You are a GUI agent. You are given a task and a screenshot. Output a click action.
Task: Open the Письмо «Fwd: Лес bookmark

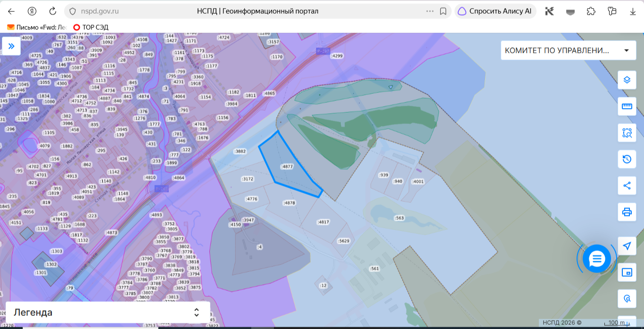[37, 27]
